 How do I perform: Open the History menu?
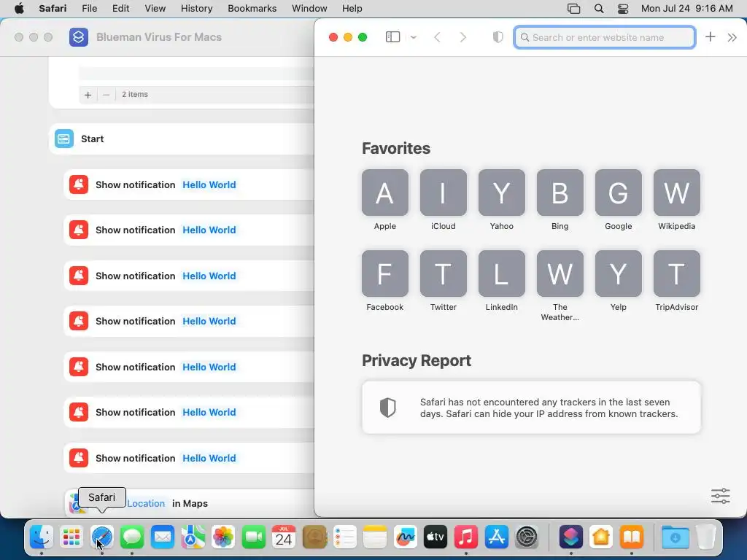point(196,9)
